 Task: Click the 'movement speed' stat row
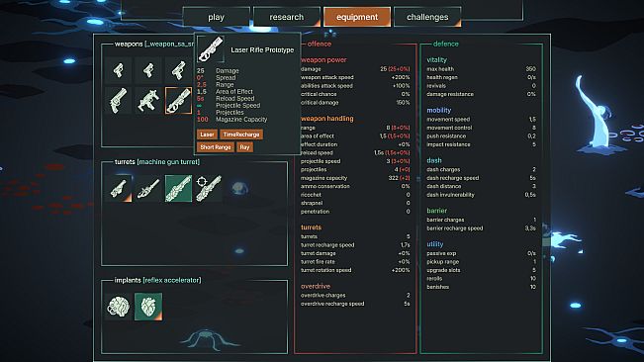coord(482,119)
